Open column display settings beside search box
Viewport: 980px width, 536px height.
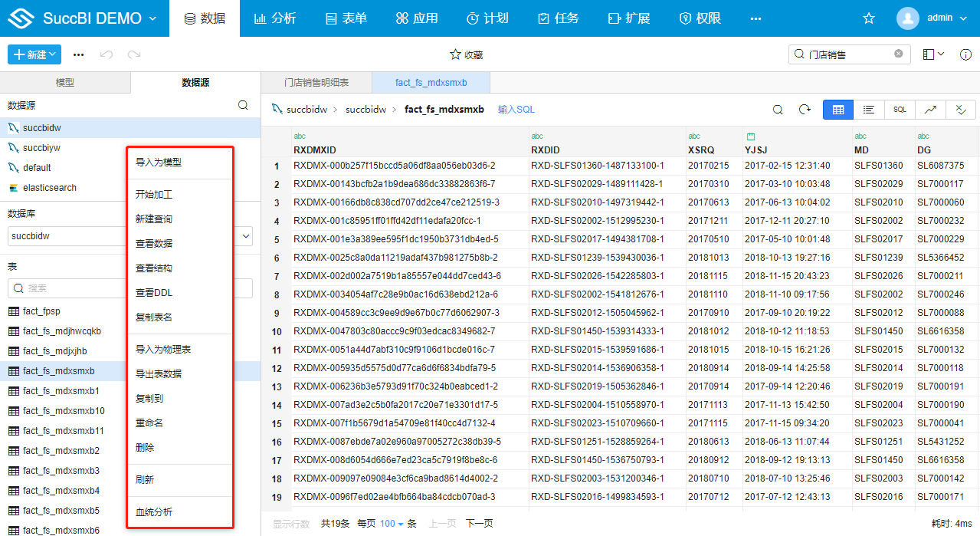(x=929, y=54)
